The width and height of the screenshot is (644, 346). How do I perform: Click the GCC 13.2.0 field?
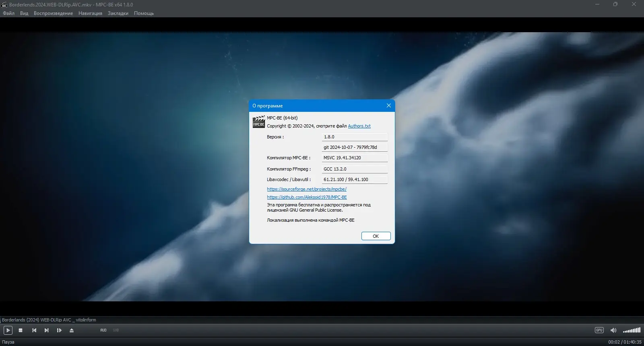click(355, 169)
